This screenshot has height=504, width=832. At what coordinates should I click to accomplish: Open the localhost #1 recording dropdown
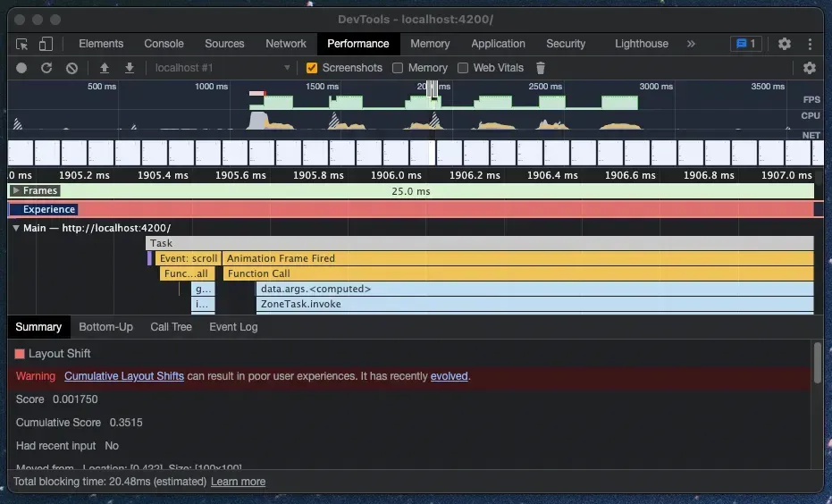(223, 68)
